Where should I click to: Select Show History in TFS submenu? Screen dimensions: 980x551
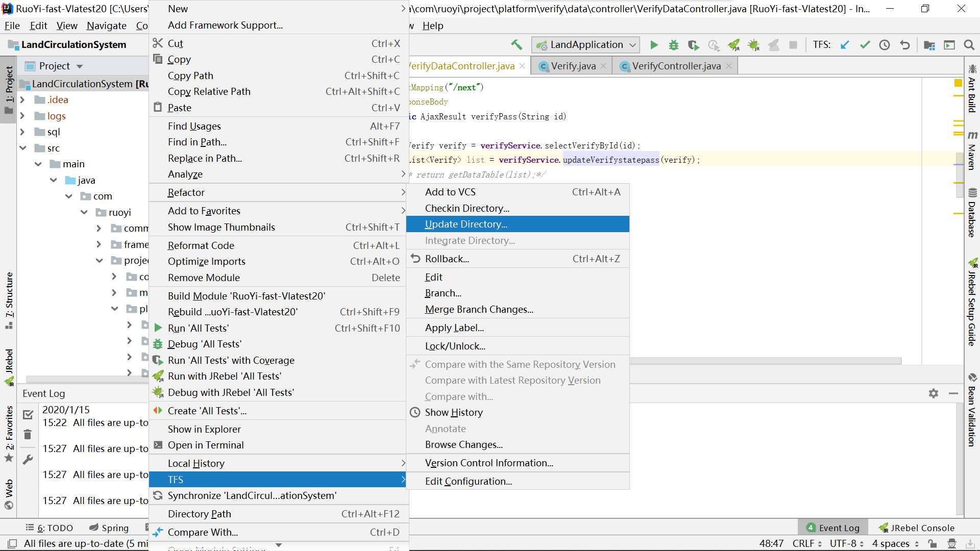pyautogui.click(x=518, y=412)
